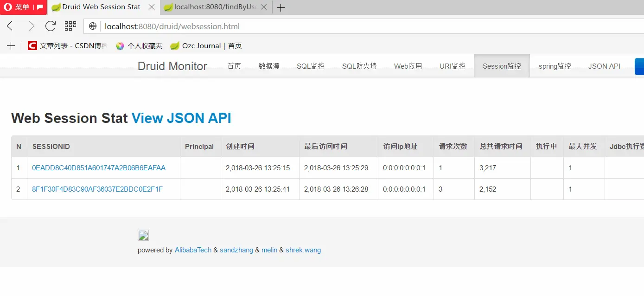
Task: Follow the View JSON API link
Action: [181, 118]
